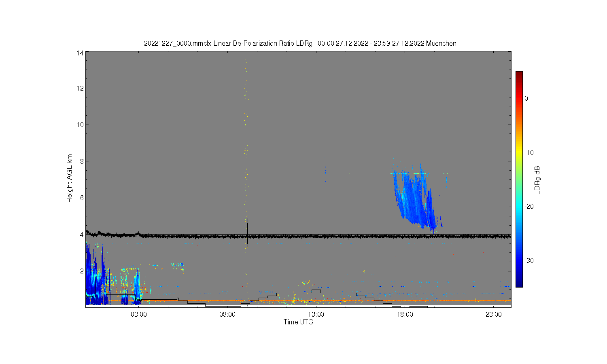The height and width of the screenshot is (364, 607).
Task: Click the dark blue bottom of the colorbar
Action: (x=519, y=284)
